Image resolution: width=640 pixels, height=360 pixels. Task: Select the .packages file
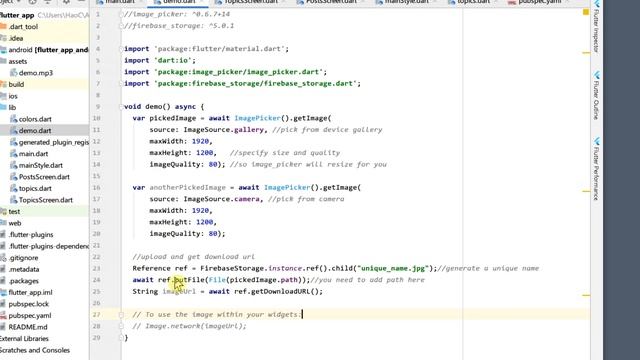(23, 281)
